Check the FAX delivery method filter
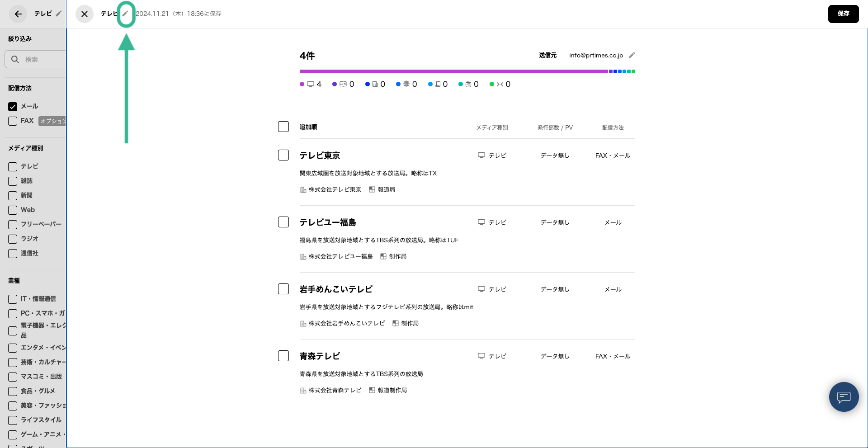This screenshot has height=448, width=868. [x=13, y=121]
